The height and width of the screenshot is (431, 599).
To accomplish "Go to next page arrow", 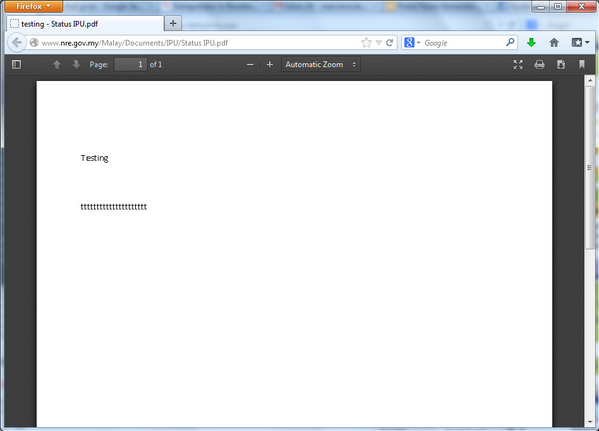I will (x=76, y=65).
